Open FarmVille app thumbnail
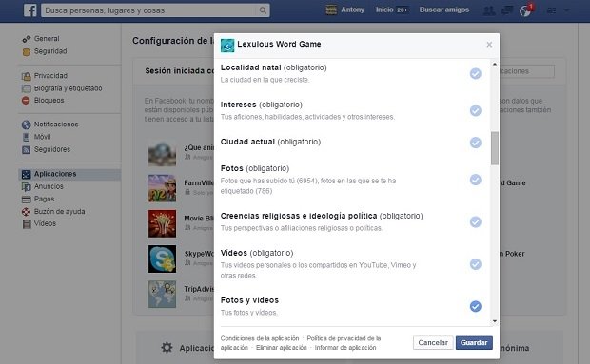590x364 pixels. tap(162, 188)
